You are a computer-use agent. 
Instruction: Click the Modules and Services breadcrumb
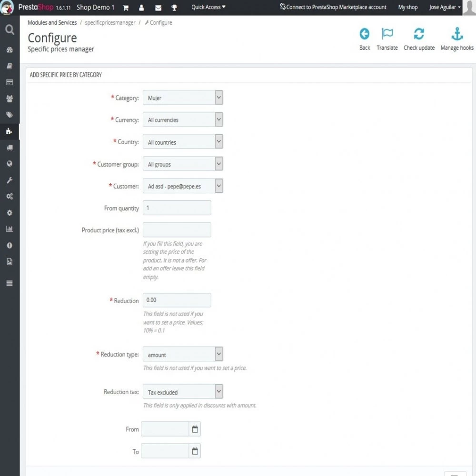[52, 23]
